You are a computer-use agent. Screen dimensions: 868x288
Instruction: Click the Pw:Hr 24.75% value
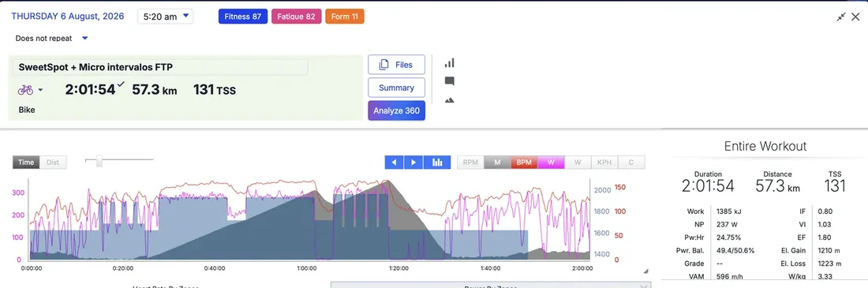click(x=729, y=237)
